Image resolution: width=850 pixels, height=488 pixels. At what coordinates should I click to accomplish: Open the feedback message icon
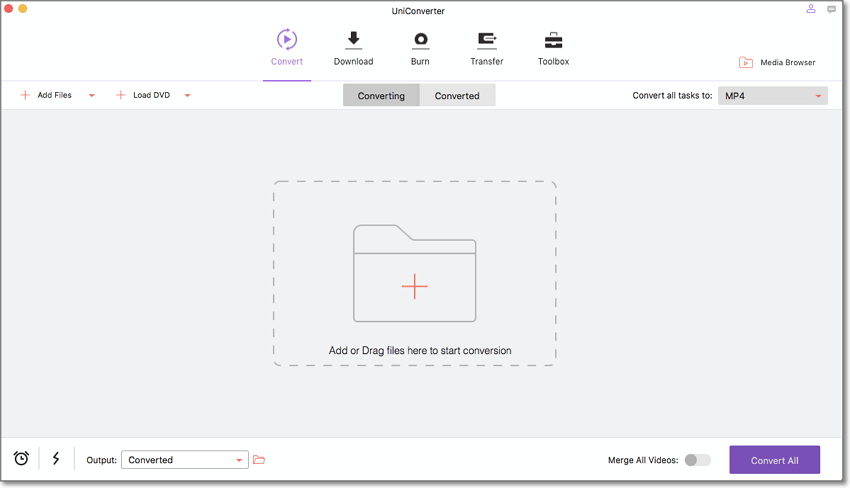[x=831, y=9]
